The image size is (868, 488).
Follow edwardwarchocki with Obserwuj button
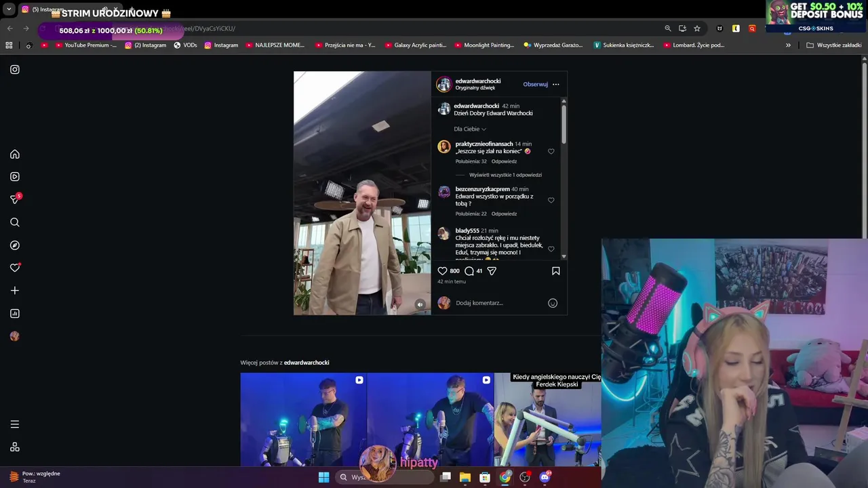535,85
